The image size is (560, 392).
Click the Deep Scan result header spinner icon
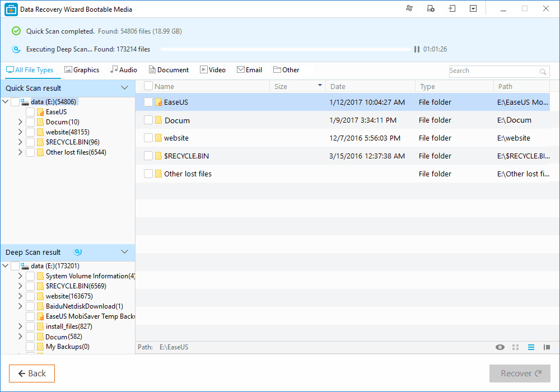77,252
